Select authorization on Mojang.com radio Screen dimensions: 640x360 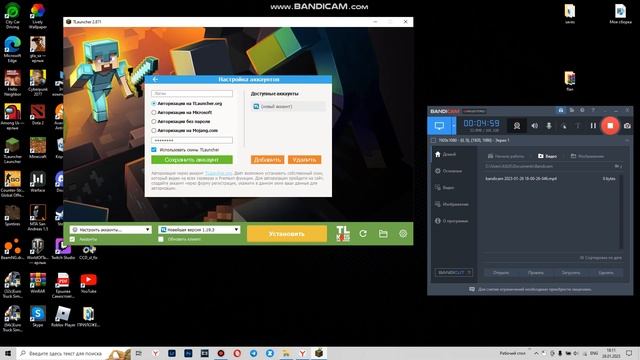pos(154,131)
